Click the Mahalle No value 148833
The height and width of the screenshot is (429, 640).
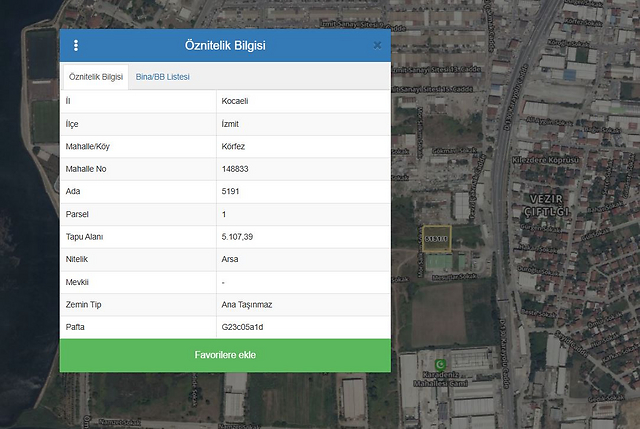point(237,169)
